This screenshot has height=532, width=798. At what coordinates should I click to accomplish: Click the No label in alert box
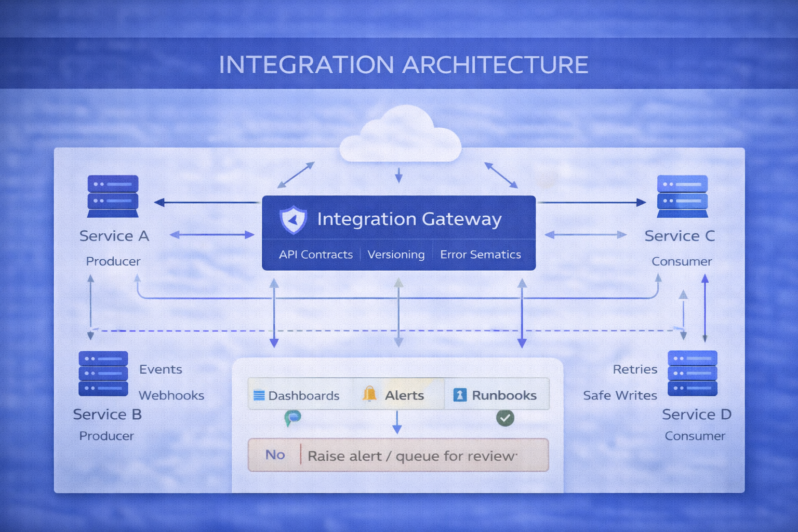point(275,455)
